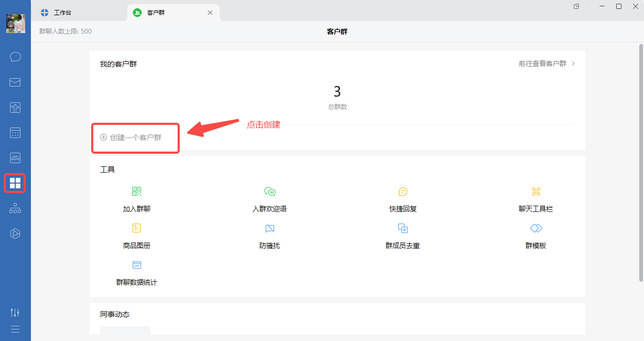Open the Contacts org-chart icon in sidebar
The height and width of the screenshot is (341, 644).
15,208
